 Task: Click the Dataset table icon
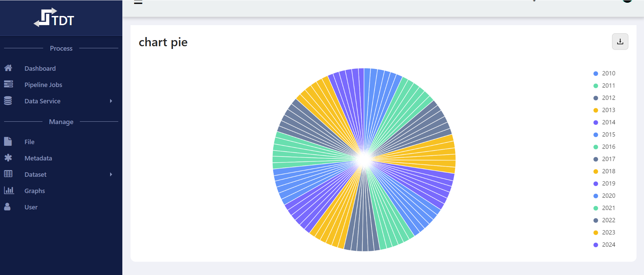(x=8, y=174)
